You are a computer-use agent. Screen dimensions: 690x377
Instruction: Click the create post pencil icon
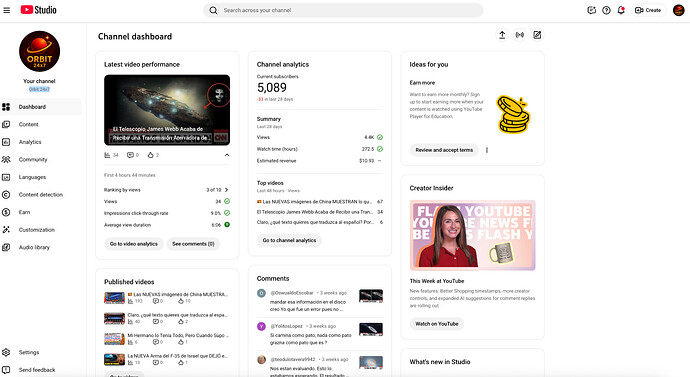(x=537, y=35)
